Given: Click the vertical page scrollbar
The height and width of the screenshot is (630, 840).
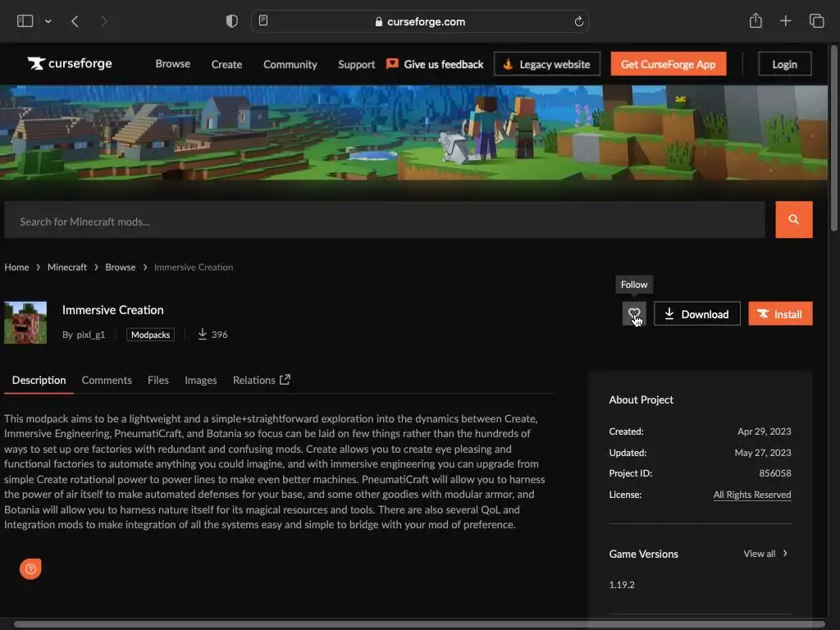Looking at the screenshot, I should pos(833,139).
